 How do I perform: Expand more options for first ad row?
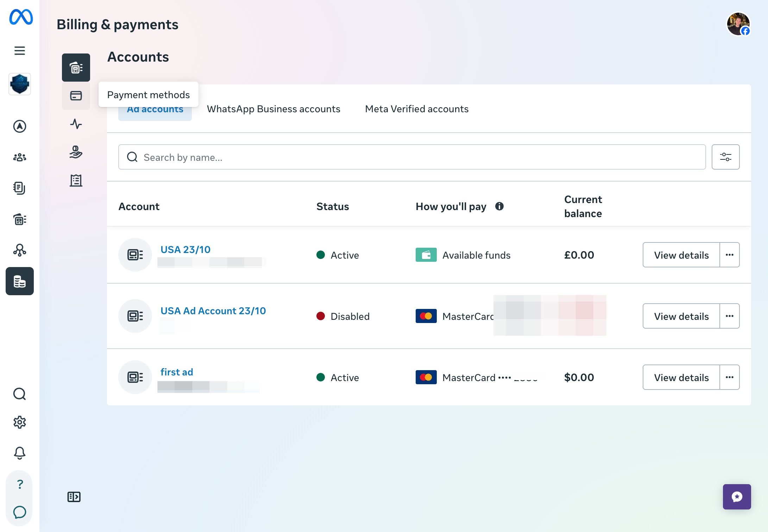[730, 377]
